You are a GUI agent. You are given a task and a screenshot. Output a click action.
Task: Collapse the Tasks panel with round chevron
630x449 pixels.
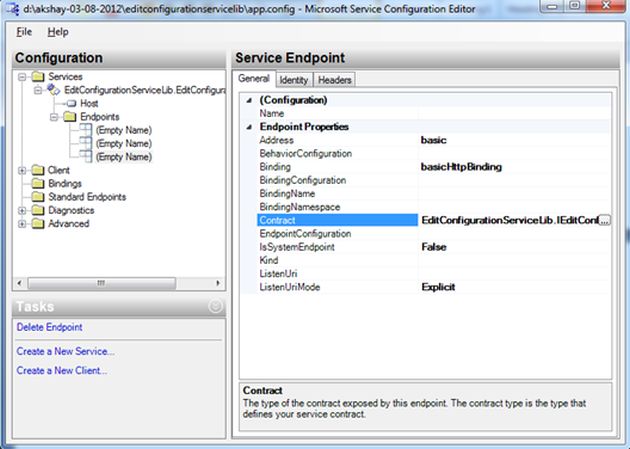pyautogui.click(x=216, y=306)
